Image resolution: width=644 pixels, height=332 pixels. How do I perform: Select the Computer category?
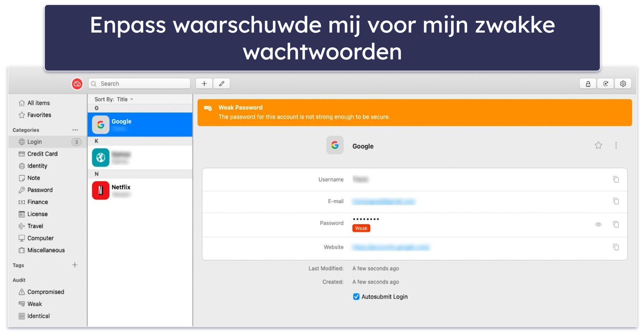point(36,238)
